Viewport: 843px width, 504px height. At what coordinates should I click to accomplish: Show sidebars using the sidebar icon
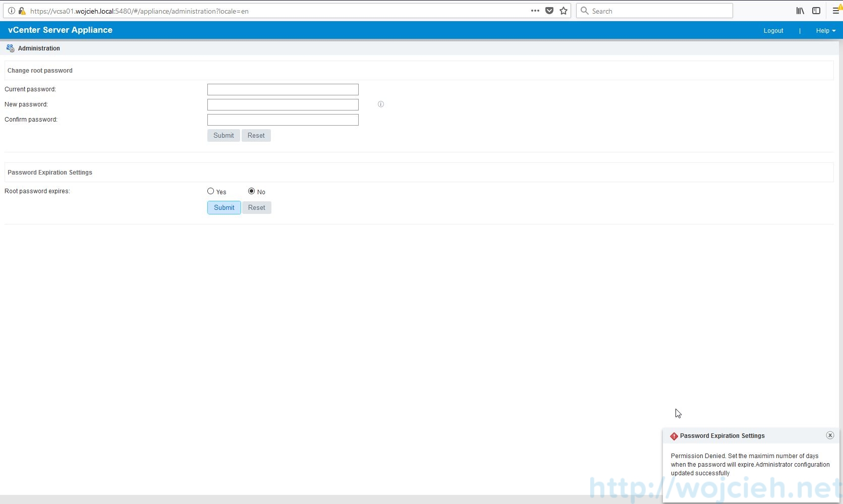(816, 11)
